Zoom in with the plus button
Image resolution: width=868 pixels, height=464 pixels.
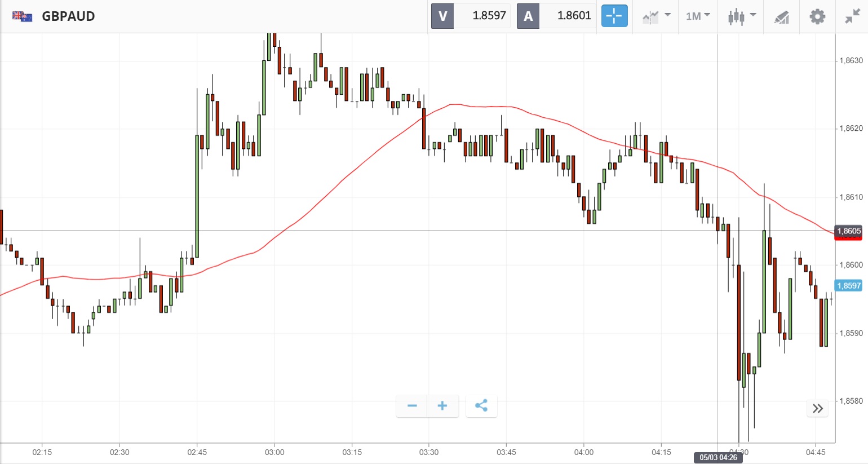pyautogui.click(x=442, y=406)
